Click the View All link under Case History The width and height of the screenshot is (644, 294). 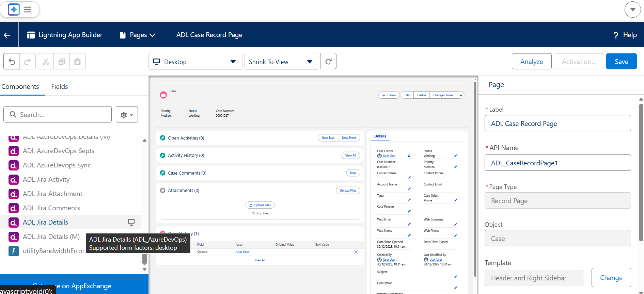click(260, 260)
